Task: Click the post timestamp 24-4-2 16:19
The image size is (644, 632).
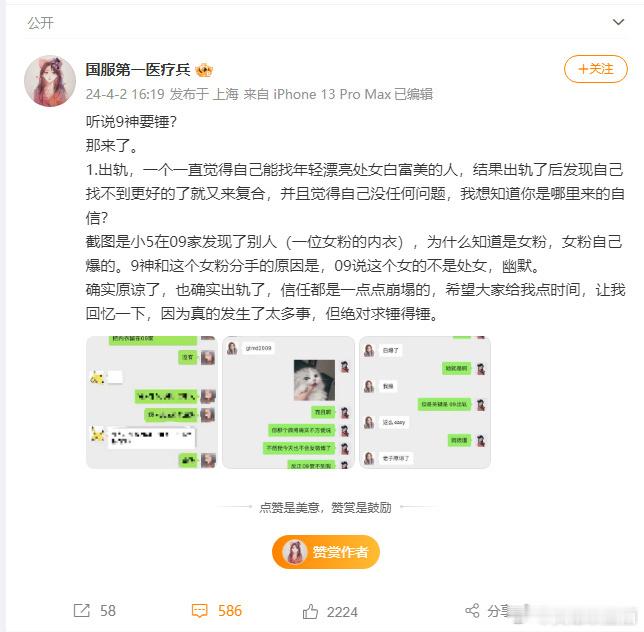Action: coord(125,94)
